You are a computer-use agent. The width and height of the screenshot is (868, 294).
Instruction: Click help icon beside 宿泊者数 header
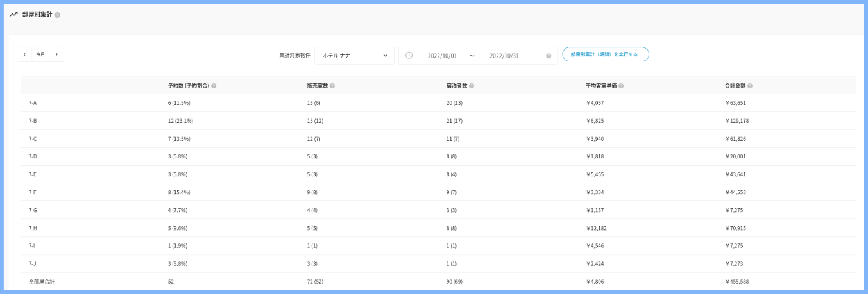tap(472, 86)
